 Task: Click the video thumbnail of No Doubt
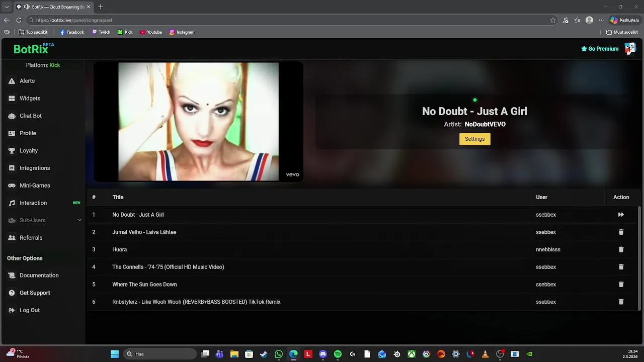point(198,121)
